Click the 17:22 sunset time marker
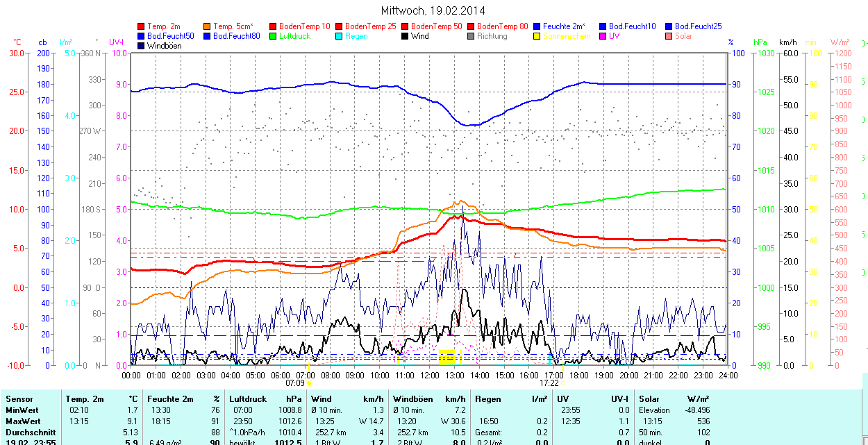The image size is (868, 445). tap(549, 383)
